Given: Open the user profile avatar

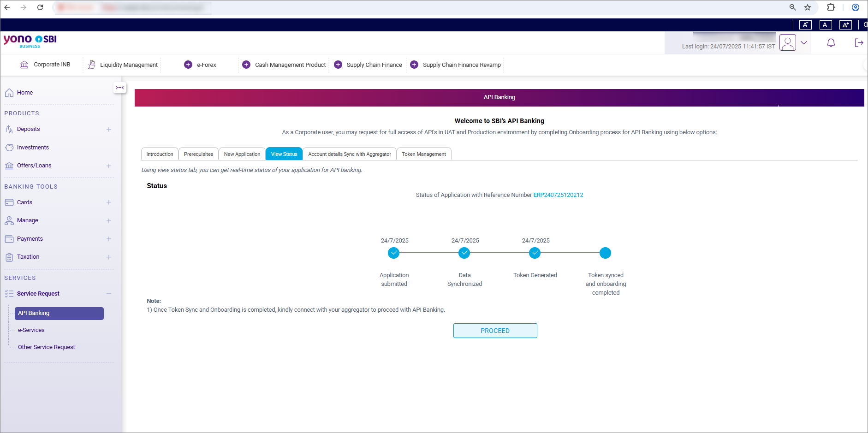Looking at the screenshot, I should point(788,43).
